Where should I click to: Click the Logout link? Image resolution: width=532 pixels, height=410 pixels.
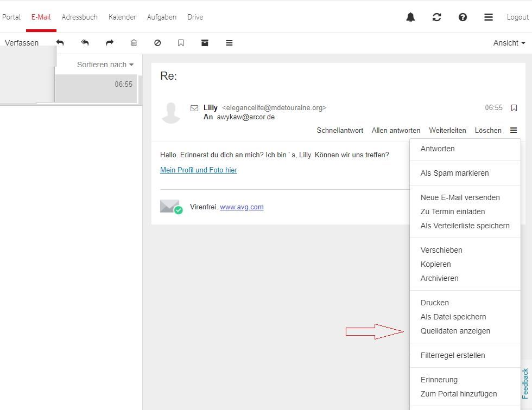click(x=518, y=17)
